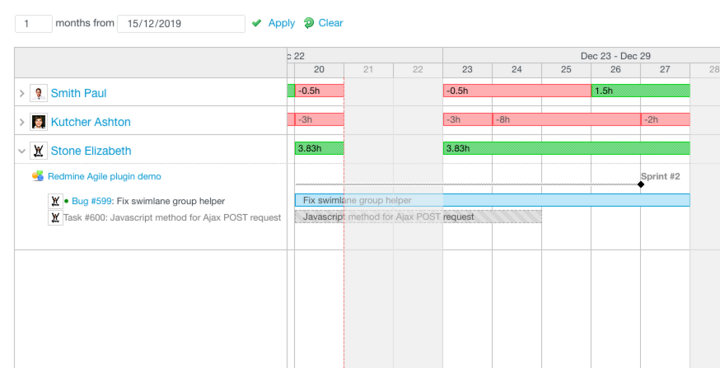The height and width of the screenshot is (368, 720).
Task: Expand the Kutcher Ashton row
Action: click(x=22, y=122)
